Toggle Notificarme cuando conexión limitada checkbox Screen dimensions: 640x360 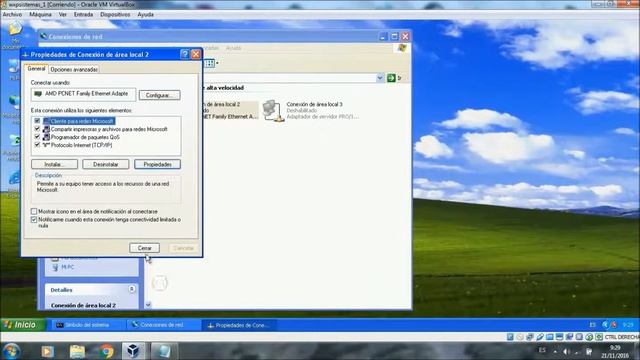(34, 220)
